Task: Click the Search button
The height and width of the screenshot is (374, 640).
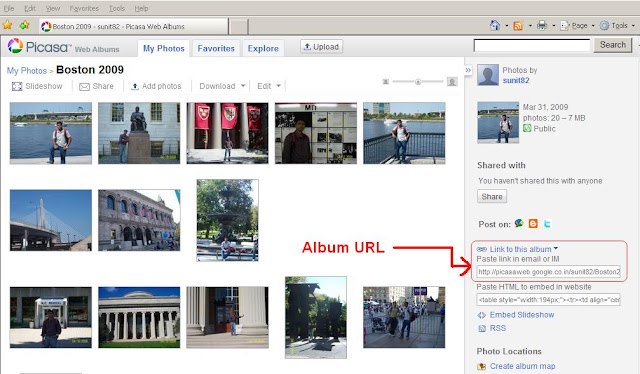Action: pyautogui.click(x=613, y=45)
